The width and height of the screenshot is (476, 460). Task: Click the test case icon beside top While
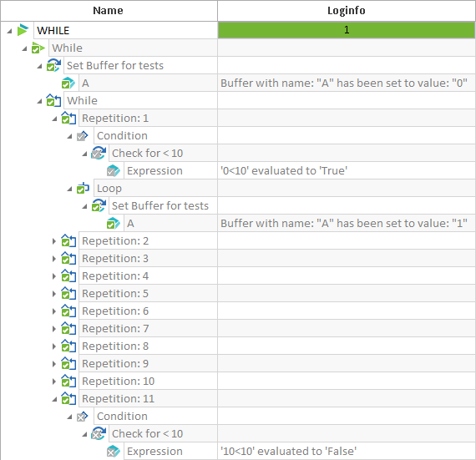pos(38,48)
